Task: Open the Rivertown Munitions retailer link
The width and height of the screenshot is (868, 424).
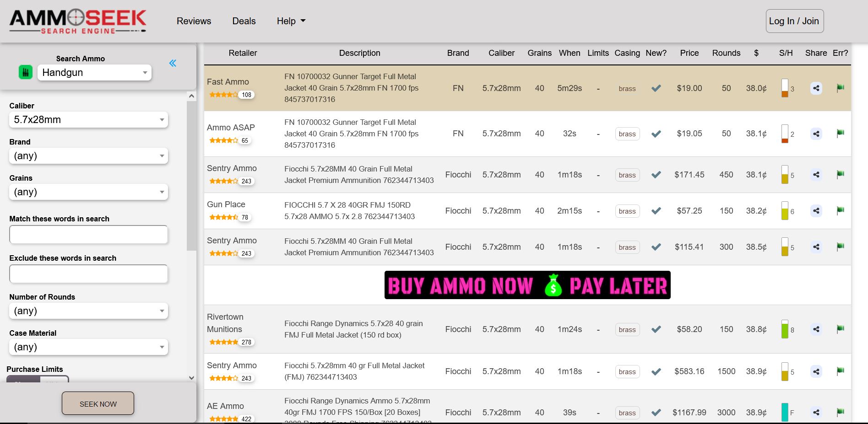Action: pos(225,323)
